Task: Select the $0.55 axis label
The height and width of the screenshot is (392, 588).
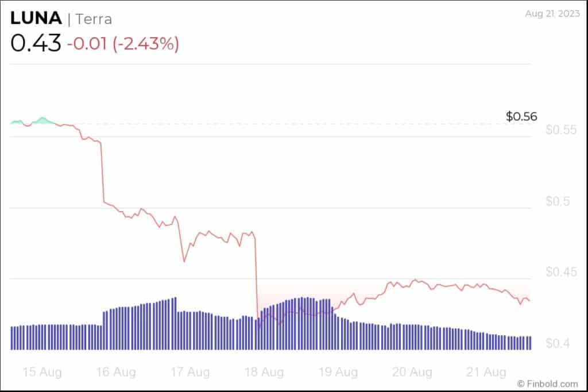Action: tap(560, 130)
